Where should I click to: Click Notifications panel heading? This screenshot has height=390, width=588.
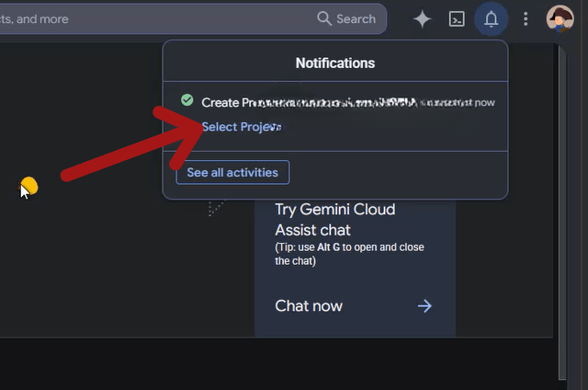[x=335, y=63]
